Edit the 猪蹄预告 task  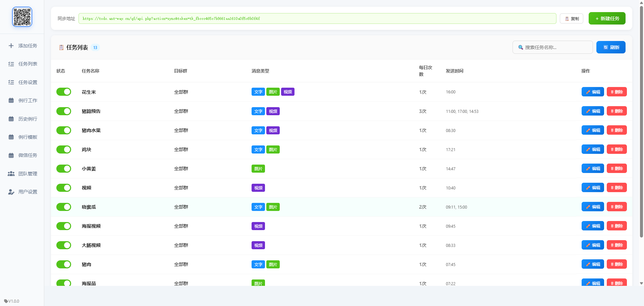pyautogui.click(x=593, y=111)
